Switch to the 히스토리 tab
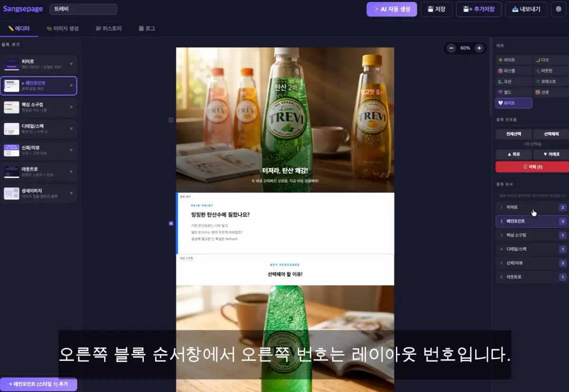Screen dimensions: 569x392 pos(109,28)
